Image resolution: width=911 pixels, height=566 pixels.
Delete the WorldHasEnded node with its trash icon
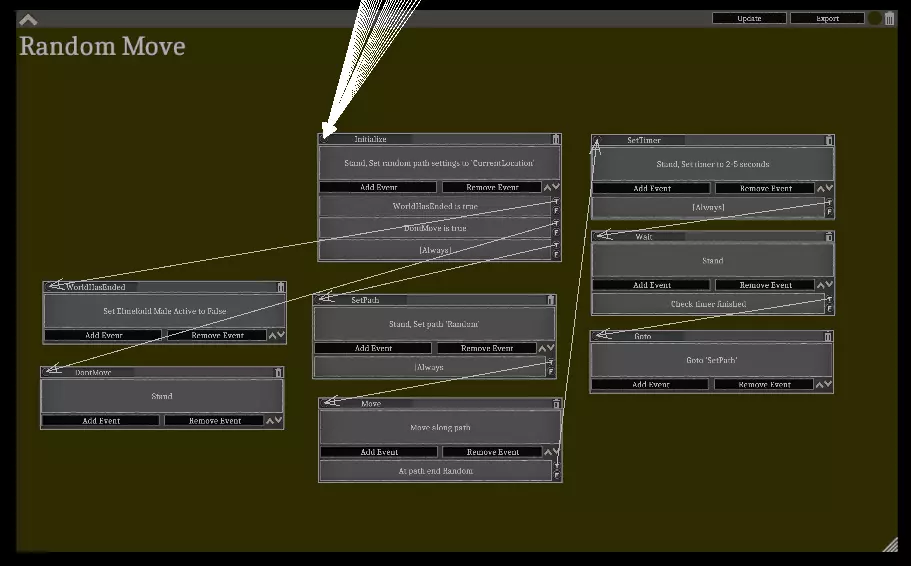281,286
